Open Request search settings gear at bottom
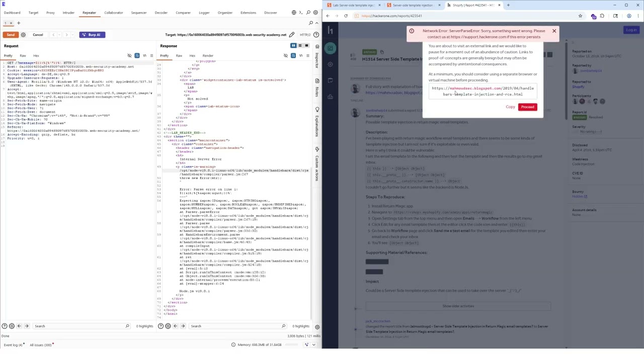The height and width of the screenshot is (362, 644). pyautogui.click(x=12, y=326)
